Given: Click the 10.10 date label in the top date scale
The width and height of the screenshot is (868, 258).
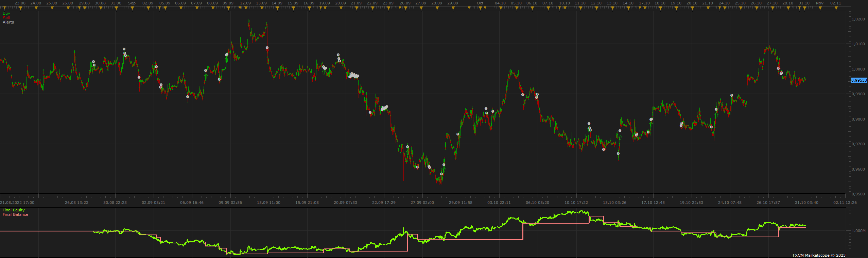Looking at the screenshot, I should pyautogui.click(x=565, y=3).
